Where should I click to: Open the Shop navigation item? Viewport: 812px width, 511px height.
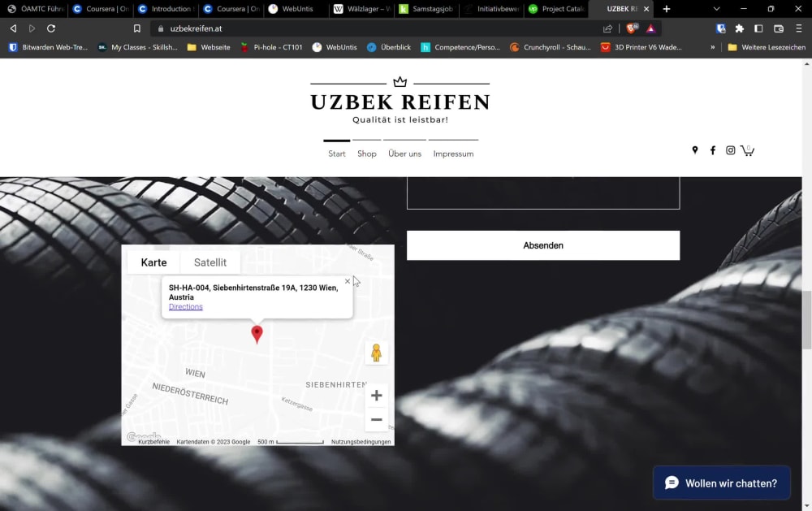pyautogui.click(x=367, y=154)
